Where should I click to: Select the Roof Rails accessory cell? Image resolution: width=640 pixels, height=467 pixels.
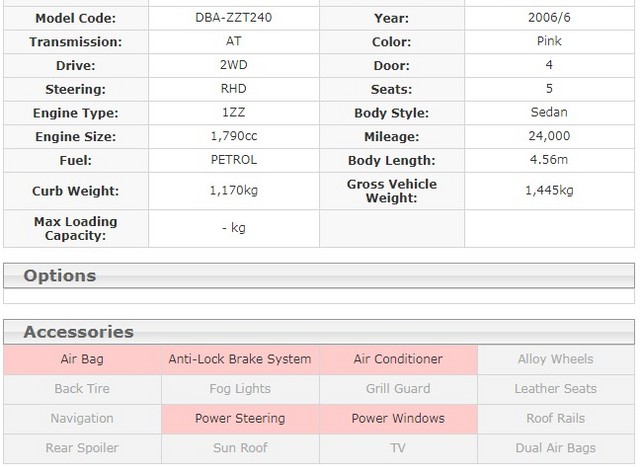(555, 419)
